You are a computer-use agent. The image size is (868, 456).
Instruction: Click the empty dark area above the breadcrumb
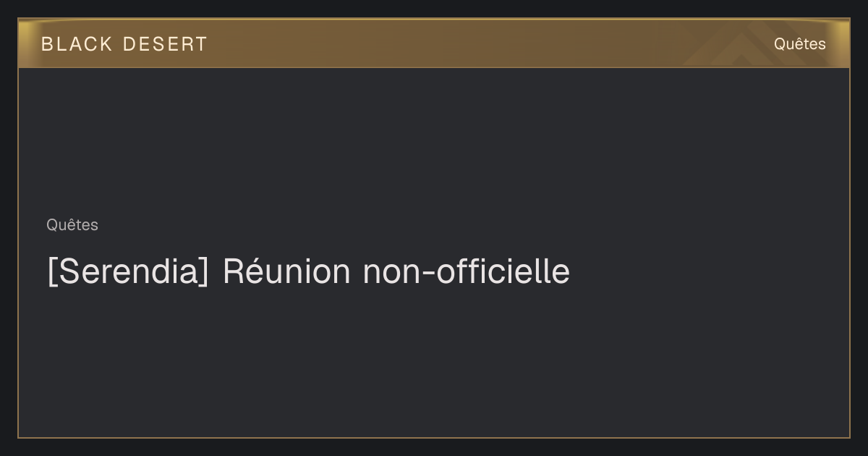coord(434,141)
